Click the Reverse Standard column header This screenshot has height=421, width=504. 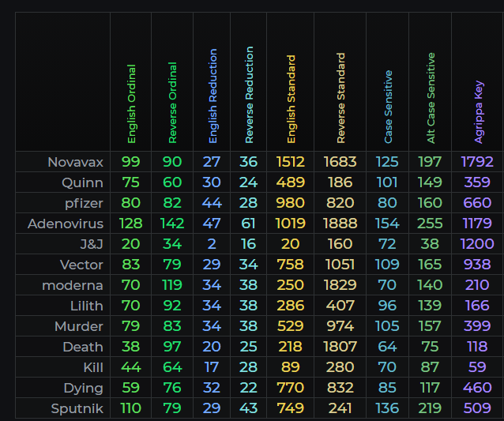[340, 98]
